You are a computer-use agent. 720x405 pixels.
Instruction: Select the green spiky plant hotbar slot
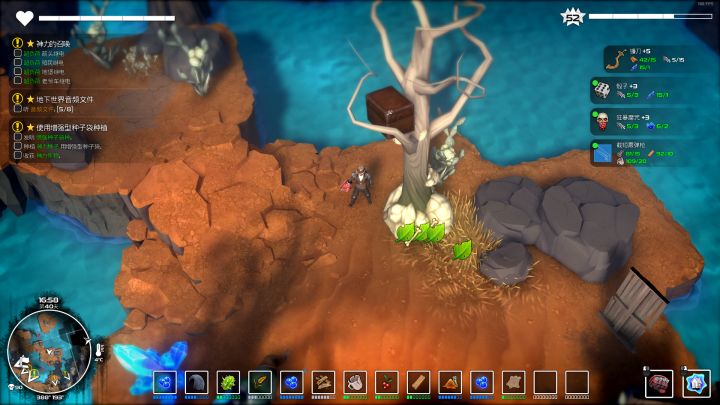(228, 382)
